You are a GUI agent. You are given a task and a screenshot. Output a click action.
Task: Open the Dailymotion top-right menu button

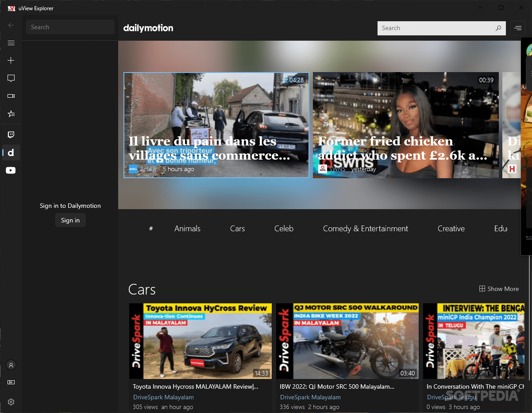pyautogui.click(x=517, y=28)
